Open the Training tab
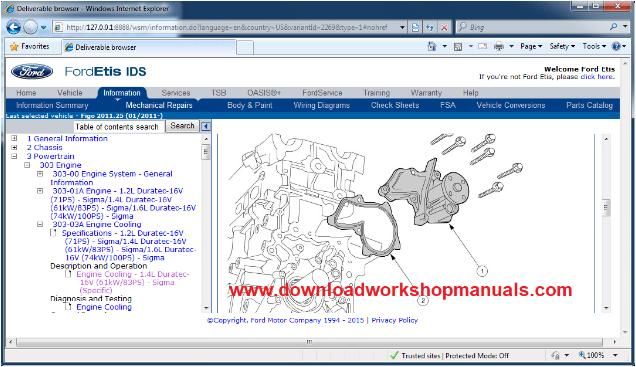Viewport: 636px width, 367px height. click(x=376, y=93)
